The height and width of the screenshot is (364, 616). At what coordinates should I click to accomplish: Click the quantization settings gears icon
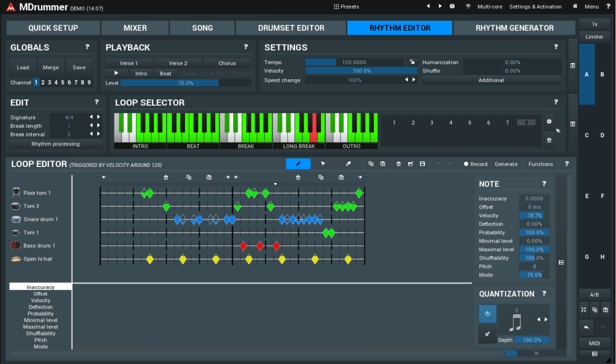(x=488, y=334)
